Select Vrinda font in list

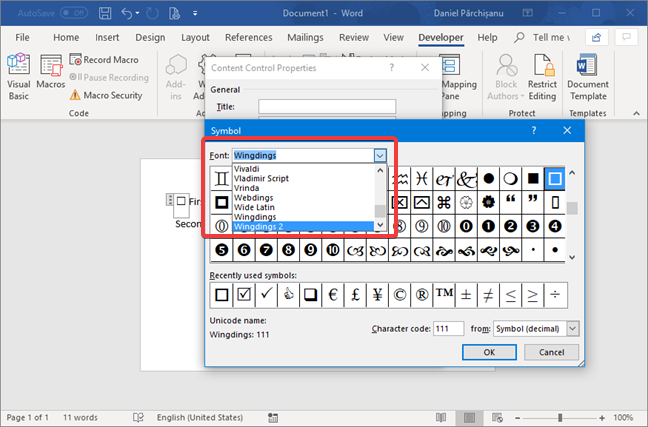click(x=304, y=188)
